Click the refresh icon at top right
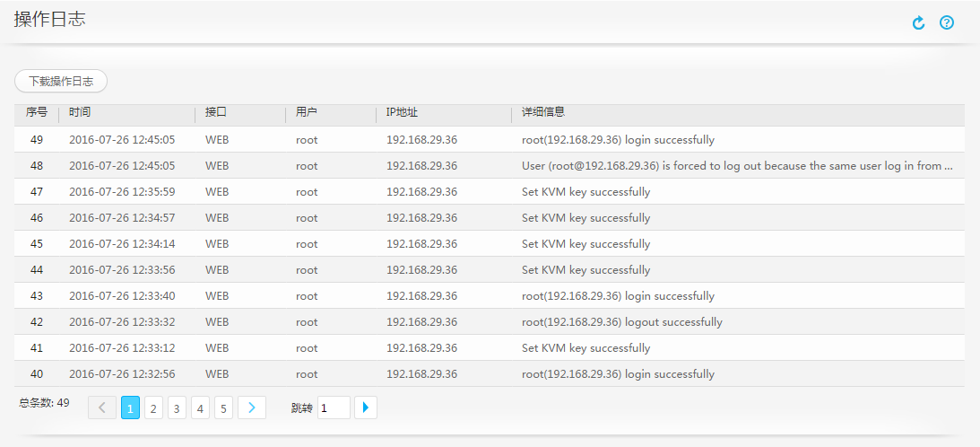 click(918, 22)
